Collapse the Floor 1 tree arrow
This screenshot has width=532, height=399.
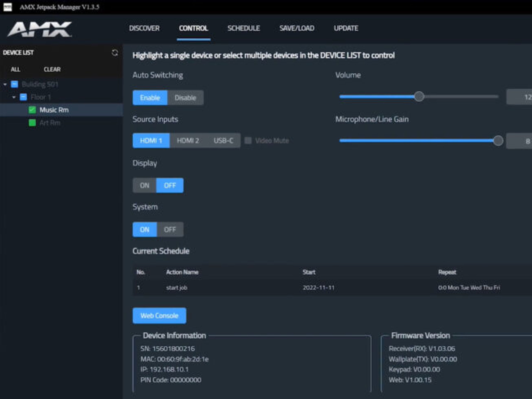[x=14, y=97]
